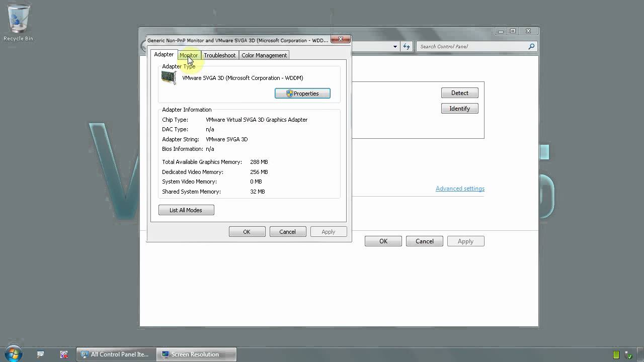Click the 'Bios Information:' label

click(x=183, y=149)
